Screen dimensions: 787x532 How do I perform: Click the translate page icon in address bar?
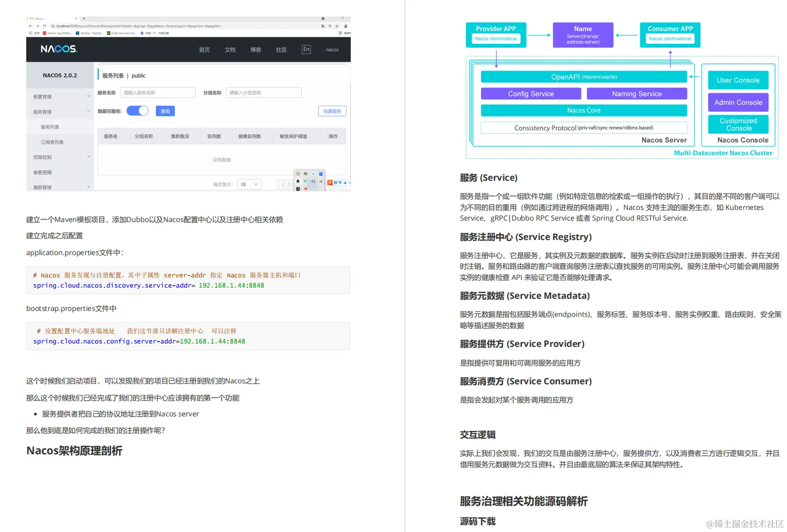coord(323,26)
